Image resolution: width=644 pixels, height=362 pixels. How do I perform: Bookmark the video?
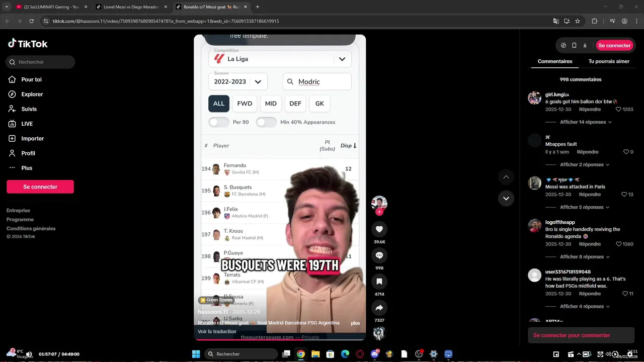coord(379,281)
